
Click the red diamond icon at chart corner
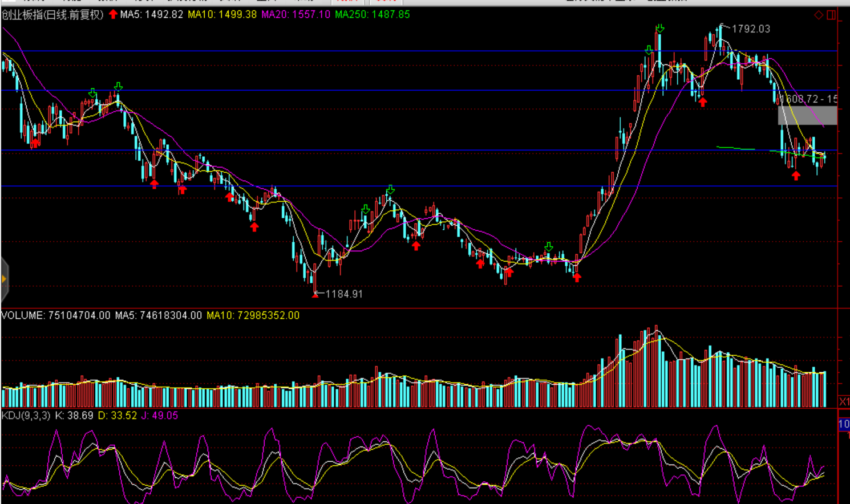coord(819,15)
